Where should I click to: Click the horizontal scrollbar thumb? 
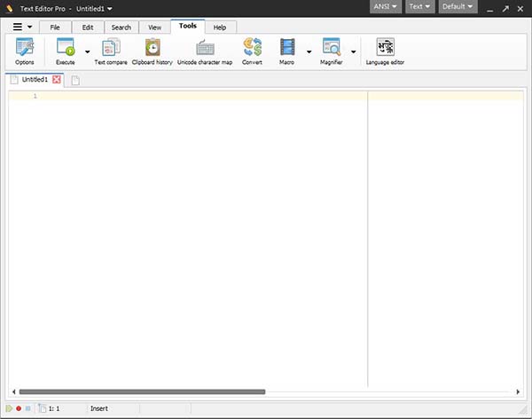[x=142, y=391]
